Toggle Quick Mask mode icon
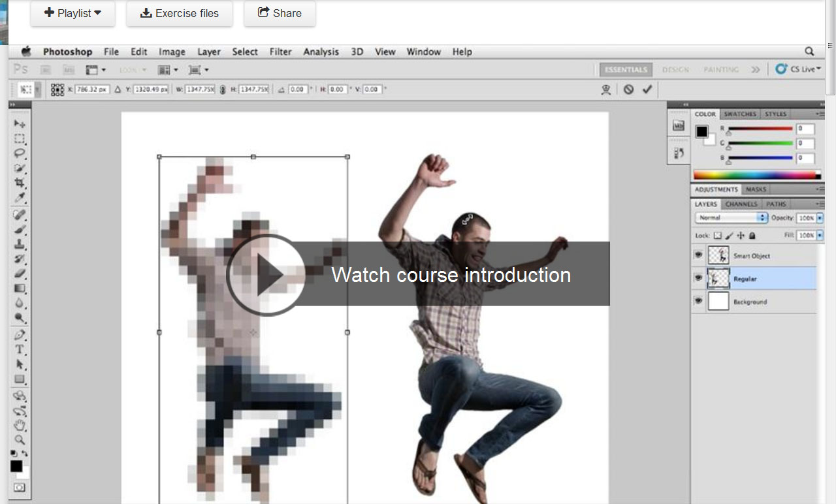 (20, 487)
